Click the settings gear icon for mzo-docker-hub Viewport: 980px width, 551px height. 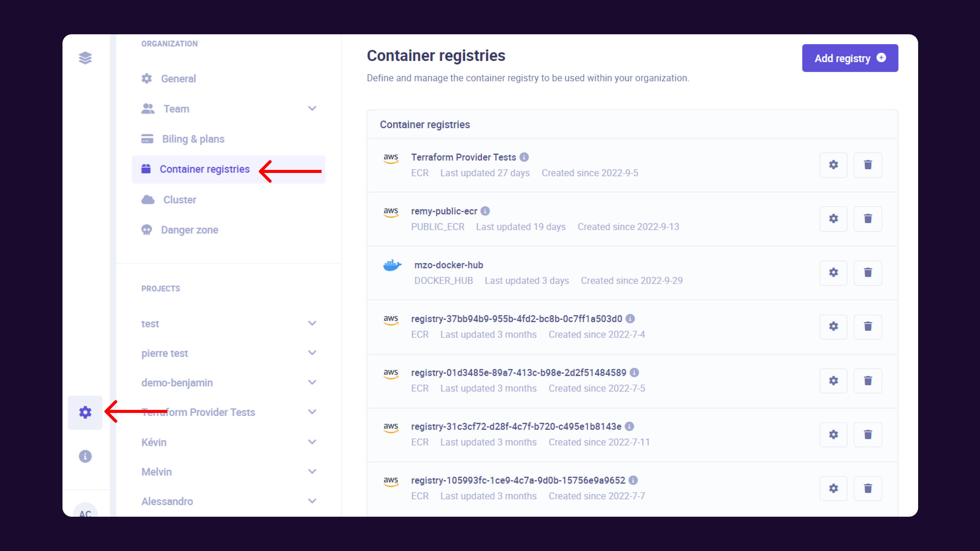[834, 272]
